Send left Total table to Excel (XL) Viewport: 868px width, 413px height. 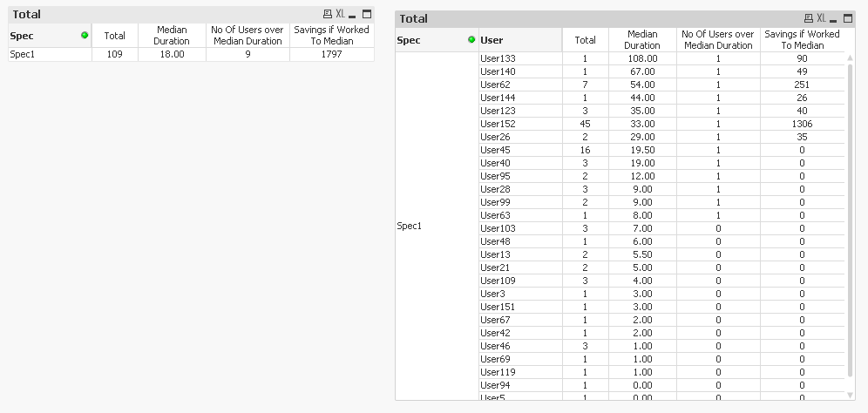[340, 15]
